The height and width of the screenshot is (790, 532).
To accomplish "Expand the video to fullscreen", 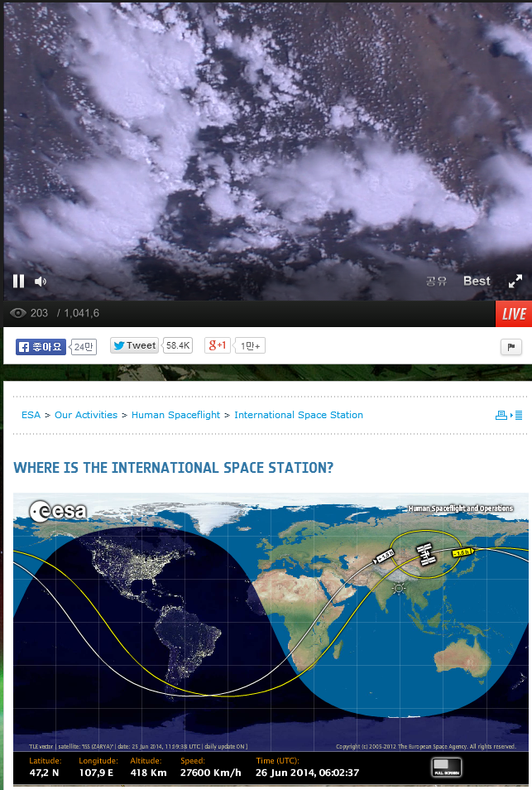I will click(x=515, y=281).
